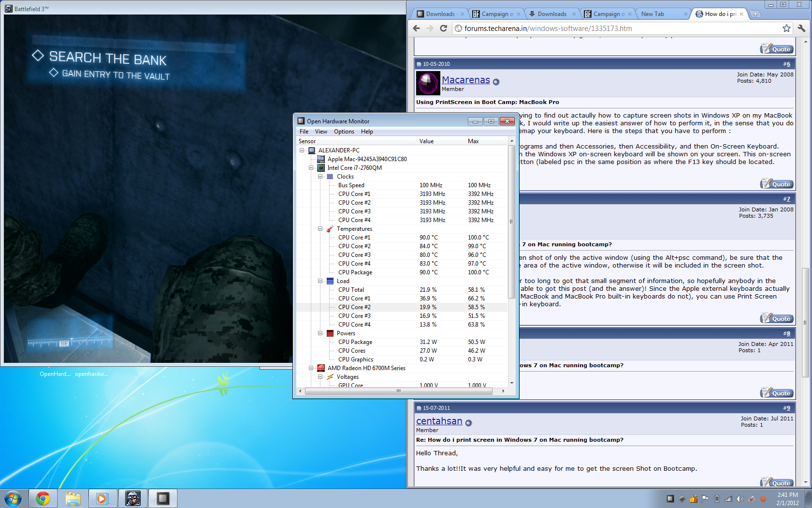Click the #6 post number link

[x=787, y=64]
